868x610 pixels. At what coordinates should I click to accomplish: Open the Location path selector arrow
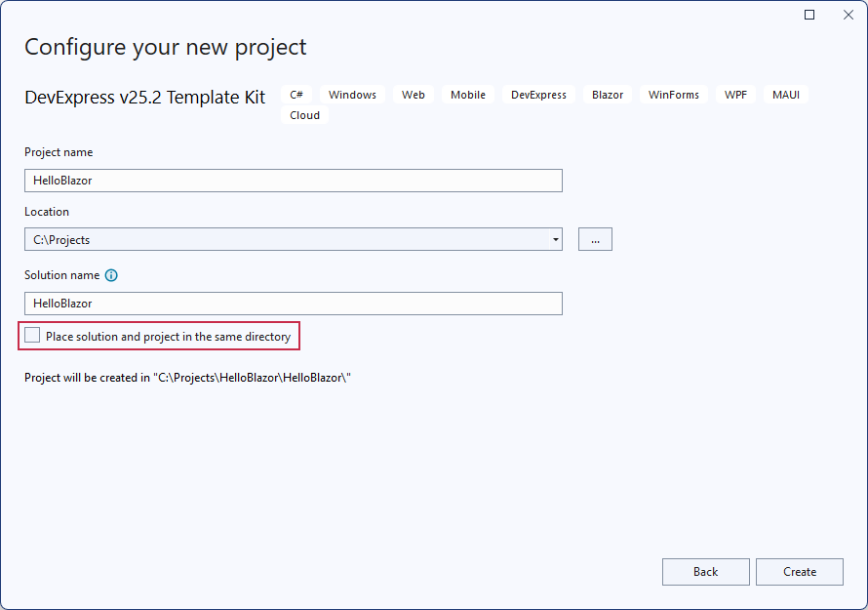pos(555,238)
